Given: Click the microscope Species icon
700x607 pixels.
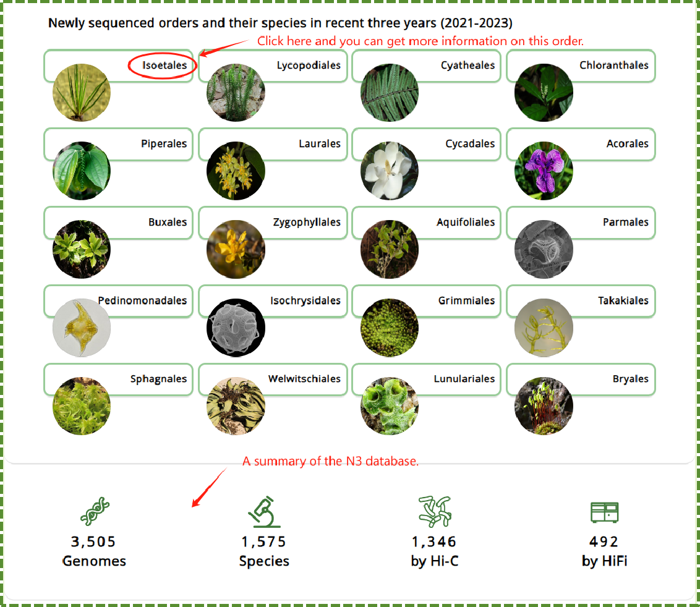Looking at the screenshot, I should [264, 511].
